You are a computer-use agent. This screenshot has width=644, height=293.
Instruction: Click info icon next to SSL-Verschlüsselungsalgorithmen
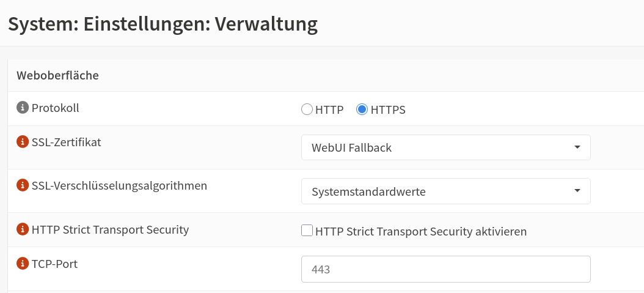click(x=22, y=185)
